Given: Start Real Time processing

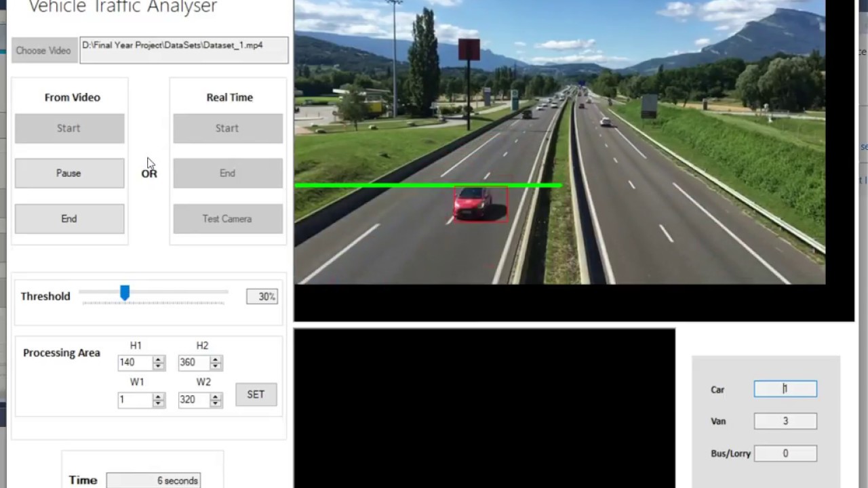Looking at the screenshot, I should click(228, 128).
